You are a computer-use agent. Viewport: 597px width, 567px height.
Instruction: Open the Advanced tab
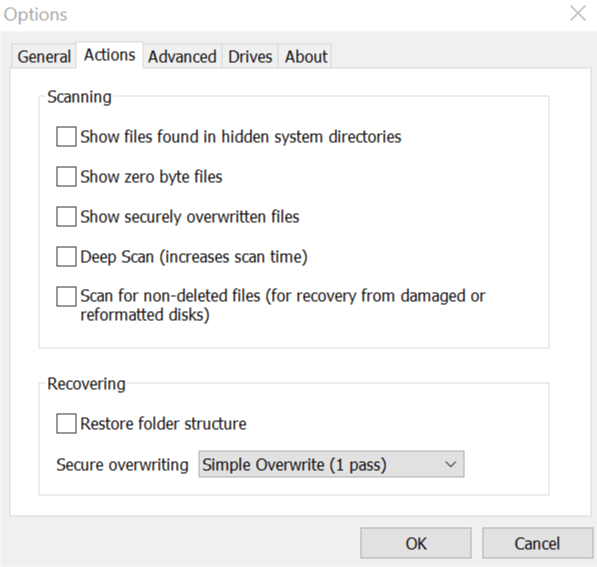[x=182, y=56]
